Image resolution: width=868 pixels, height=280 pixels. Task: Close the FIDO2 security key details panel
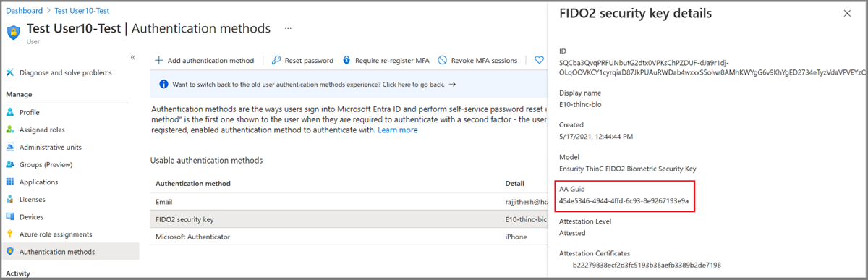(848, 13)
